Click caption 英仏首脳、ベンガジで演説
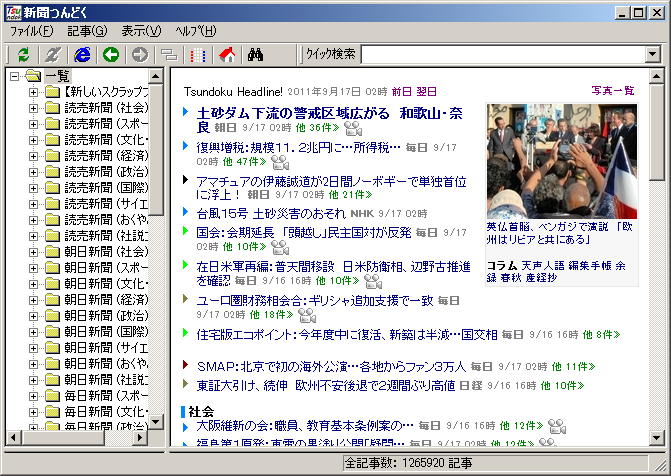 tap(559, 233)
